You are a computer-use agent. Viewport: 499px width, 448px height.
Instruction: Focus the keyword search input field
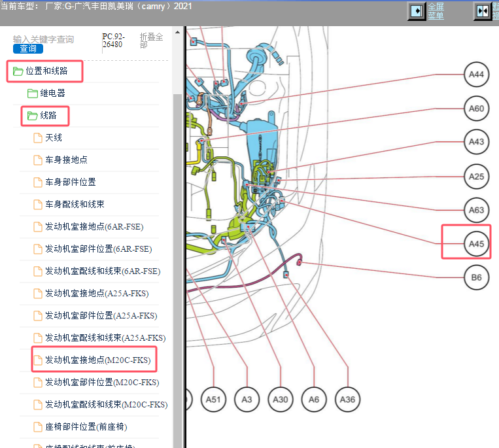click(44, 39)
